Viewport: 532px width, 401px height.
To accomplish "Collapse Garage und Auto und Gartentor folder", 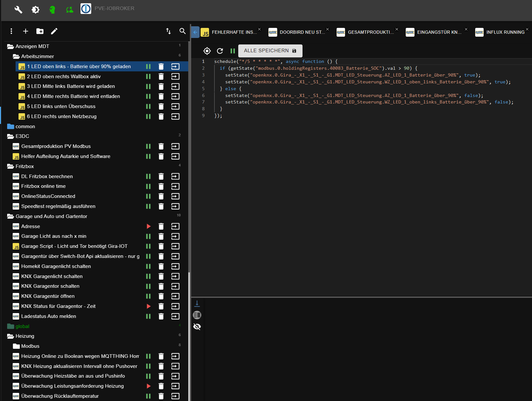I will tap(10, 216).
